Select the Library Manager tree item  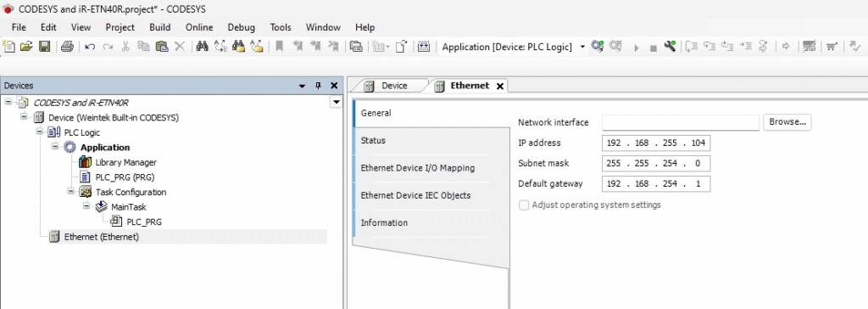(x=125, y=162)
